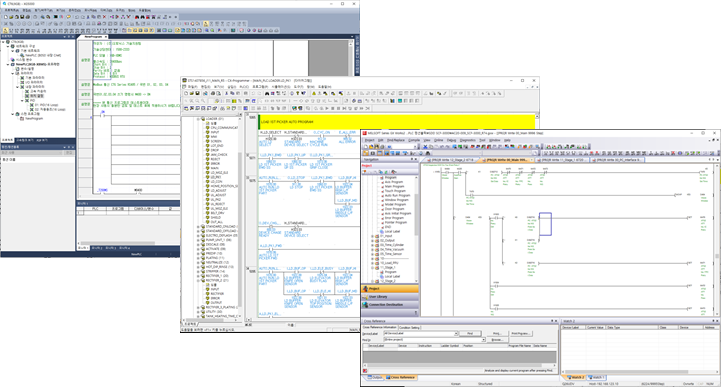
Task: Click the New file icon in XG5000 toolbar
Action: coord(6,17)
